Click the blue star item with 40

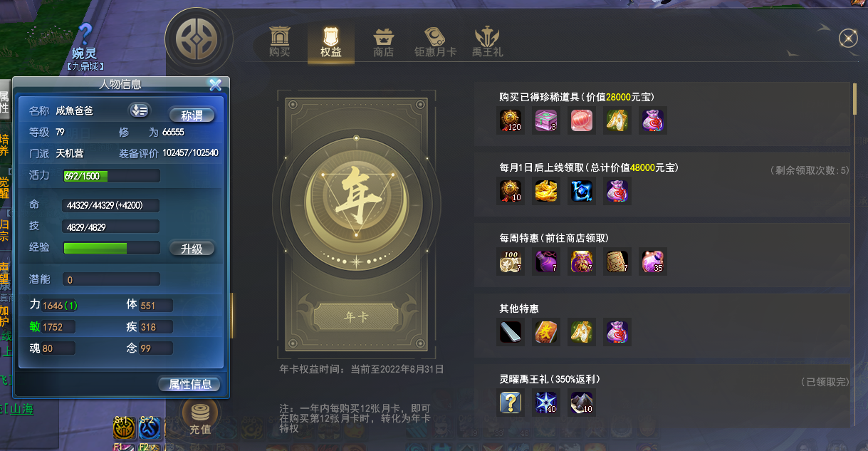click(x=546, y=403)
